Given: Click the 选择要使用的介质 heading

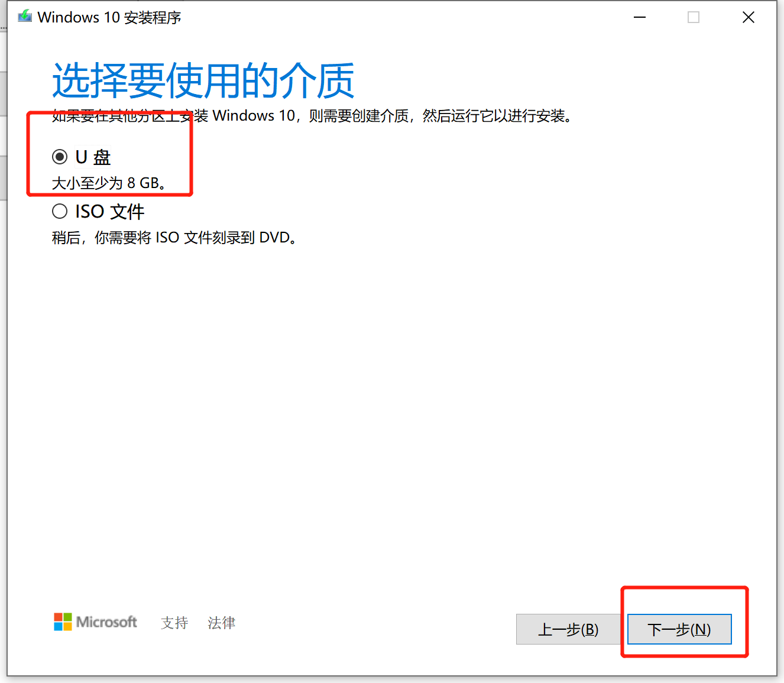Looking at the screenshot, I should (x=203, y=81).
